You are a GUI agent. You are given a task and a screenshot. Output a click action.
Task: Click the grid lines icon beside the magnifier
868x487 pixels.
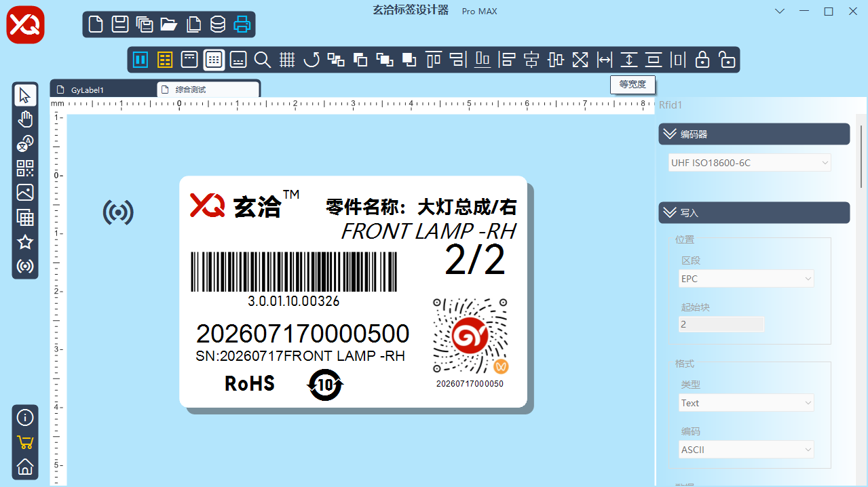(287, 60)
